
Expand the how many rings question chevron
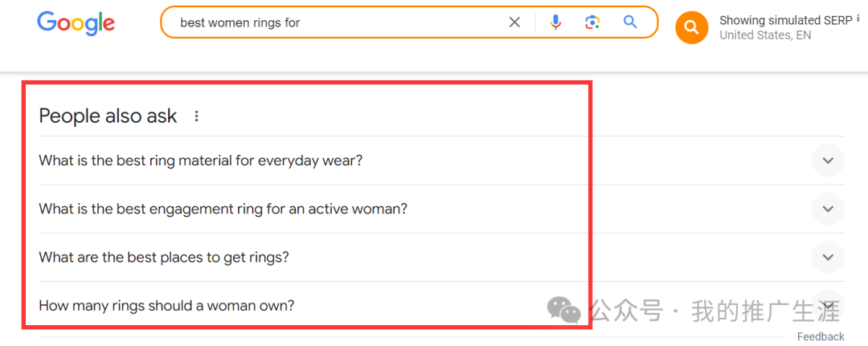pos(828,306)
